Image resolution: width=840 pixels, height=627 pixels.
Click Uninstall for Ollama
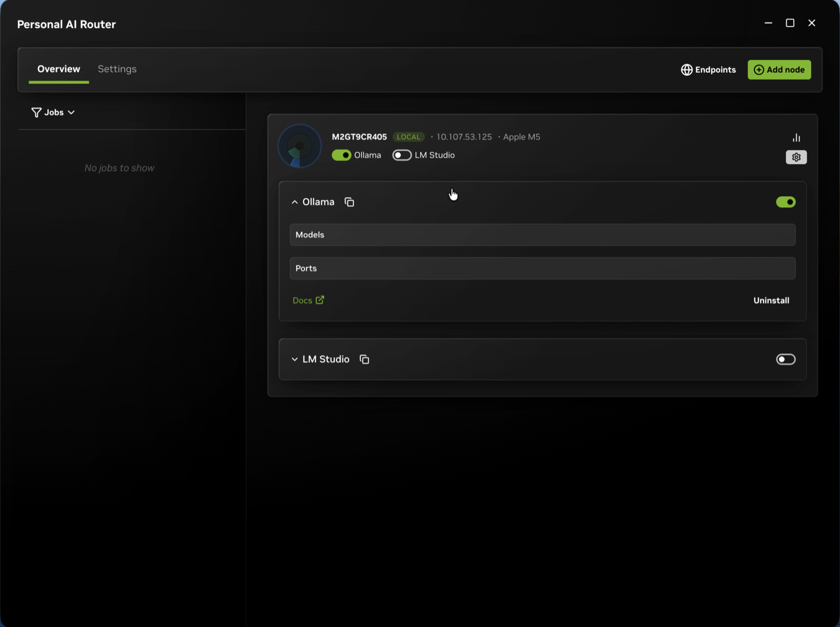pos(771,300)
